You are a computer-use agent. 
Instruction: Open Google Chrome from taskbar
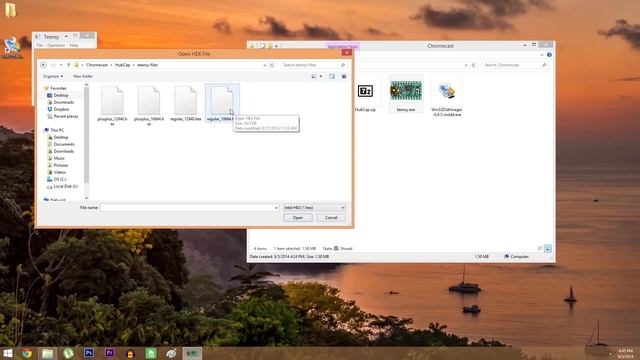27,353
